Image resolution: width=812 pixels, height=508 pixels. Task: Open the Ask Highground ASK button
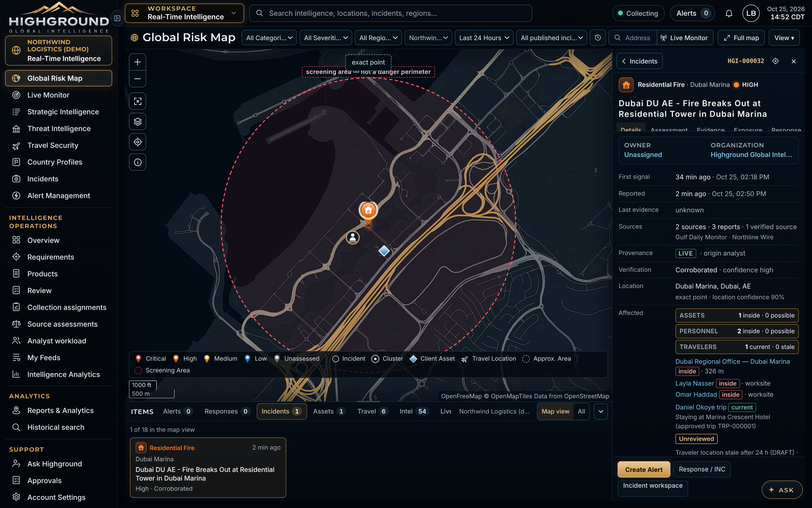click(x=782, y=489)
